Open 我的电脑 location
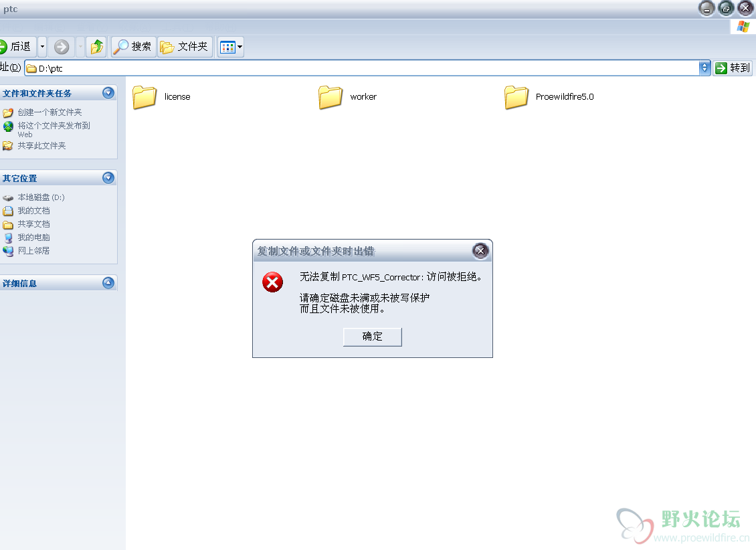 tap(33, 237)
